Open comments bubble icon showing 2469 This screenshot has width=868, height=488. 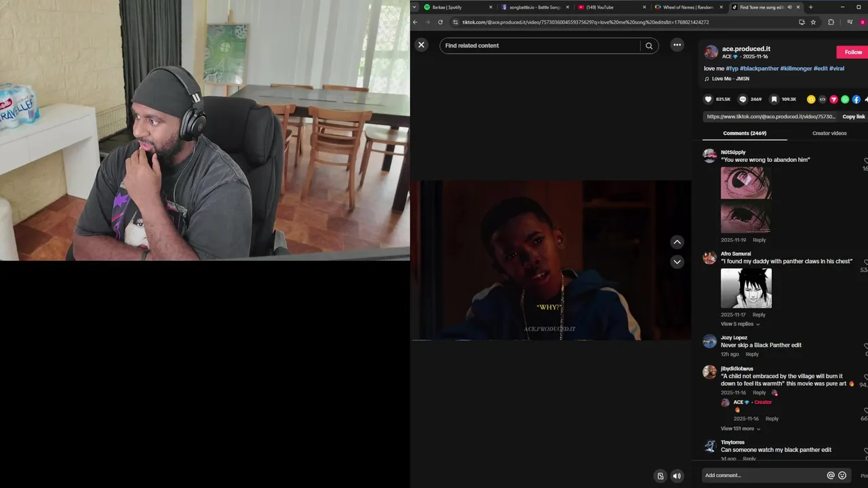(x=743, y=99)
